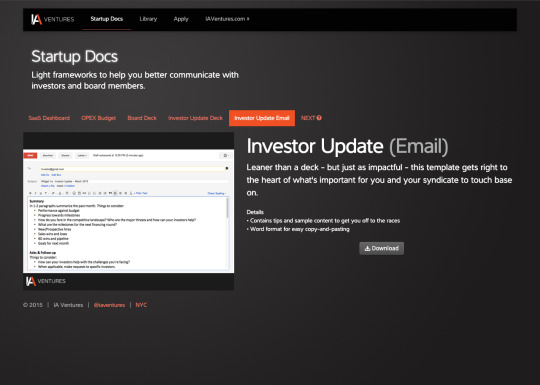The image size is (540, 385).
Task: Open the email template preview thumbnail
Action: 128,211
